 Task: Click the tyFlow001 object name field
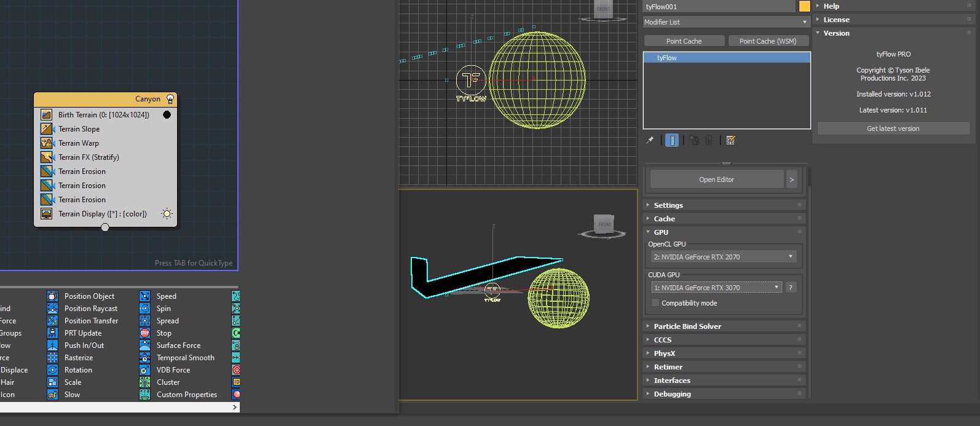point(719,7)
